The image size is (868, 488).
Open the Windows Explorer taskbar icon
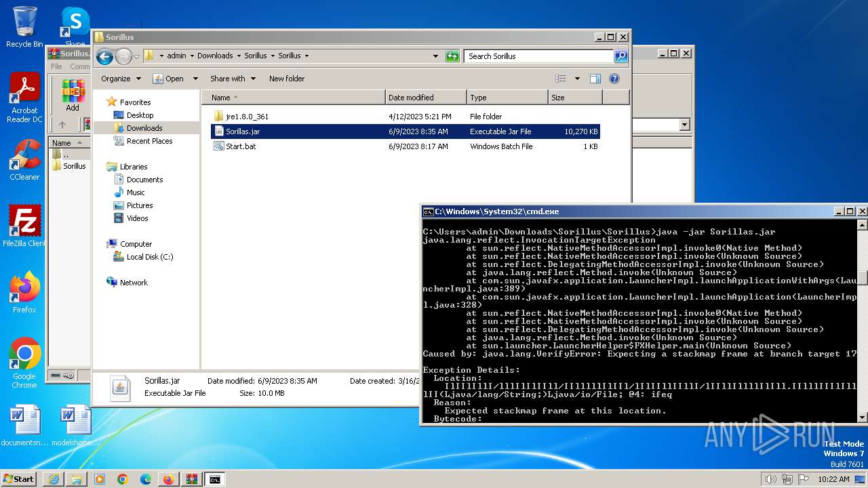coord(77,479)
